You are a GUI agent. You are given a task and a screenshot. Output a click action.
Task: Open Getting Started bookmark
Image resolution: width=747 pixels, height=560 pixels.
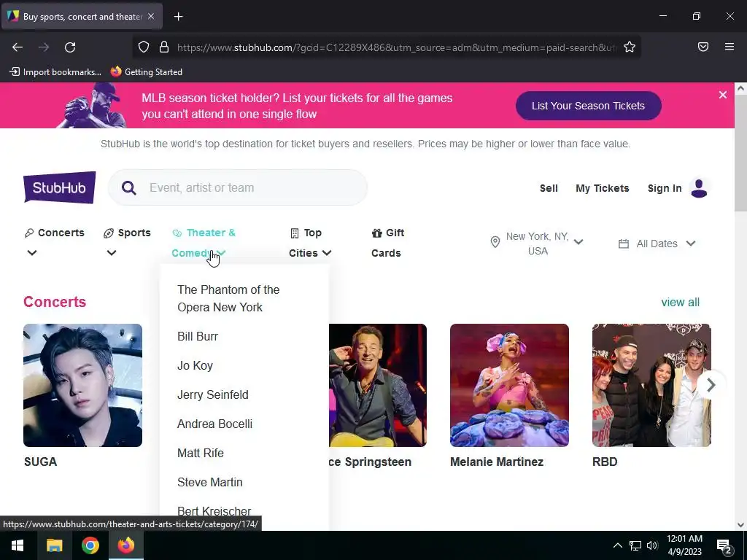click(147, 72)
